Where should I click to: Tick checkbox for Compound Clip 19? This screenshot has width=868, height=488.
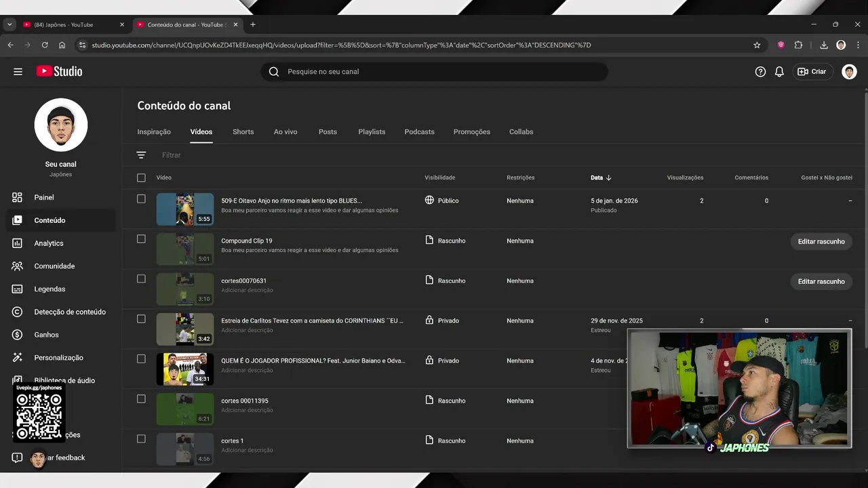pos(141,239)
